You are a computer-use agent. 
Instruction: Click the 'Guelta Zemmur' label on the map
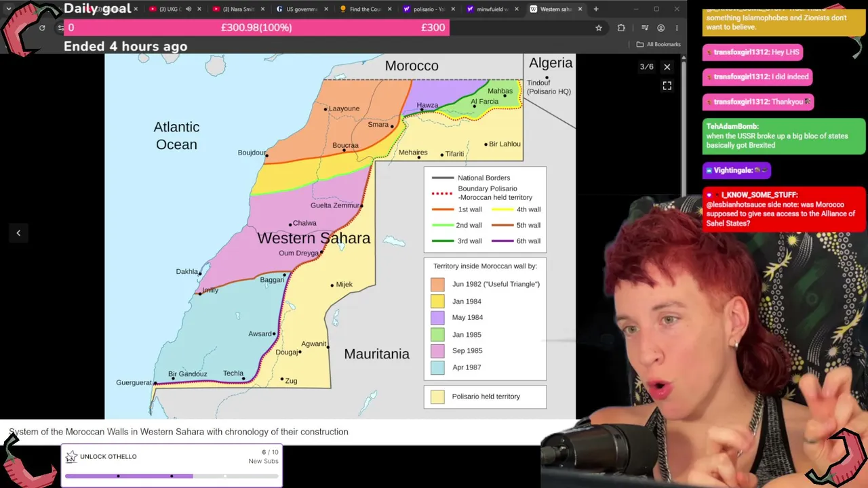(335, 205)
